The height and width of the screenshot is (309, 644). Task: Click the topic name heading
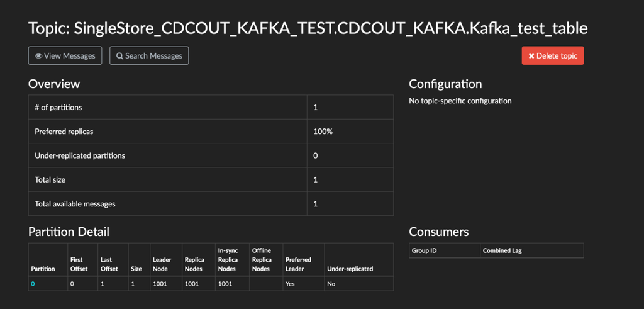[x=308, y=28]
